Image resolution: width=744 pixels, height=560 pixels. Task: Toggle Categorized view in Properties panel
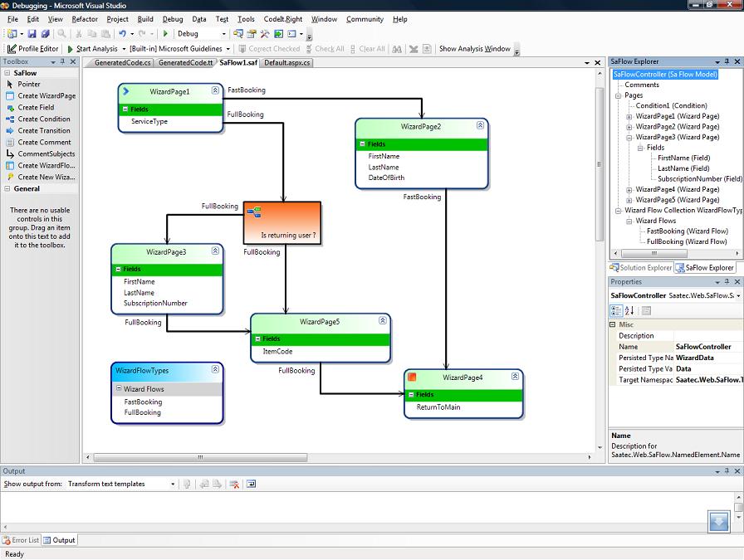[x=616, y=310]
